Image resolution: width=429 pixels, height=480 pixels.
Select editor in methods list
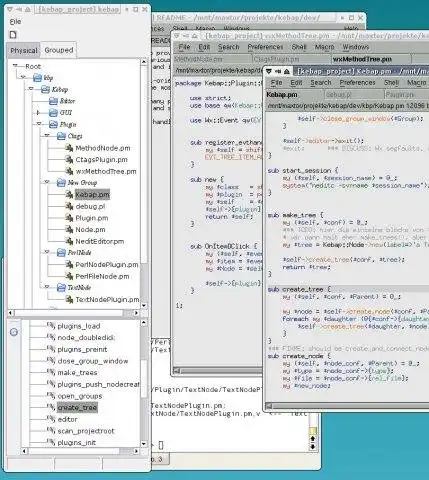(x=67, y=419)
